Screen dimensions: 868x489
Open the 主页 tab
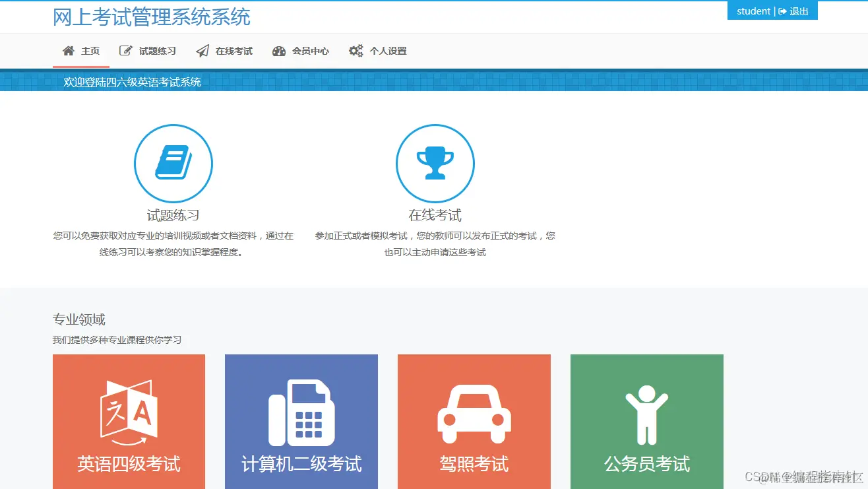[x=81, y=51]
